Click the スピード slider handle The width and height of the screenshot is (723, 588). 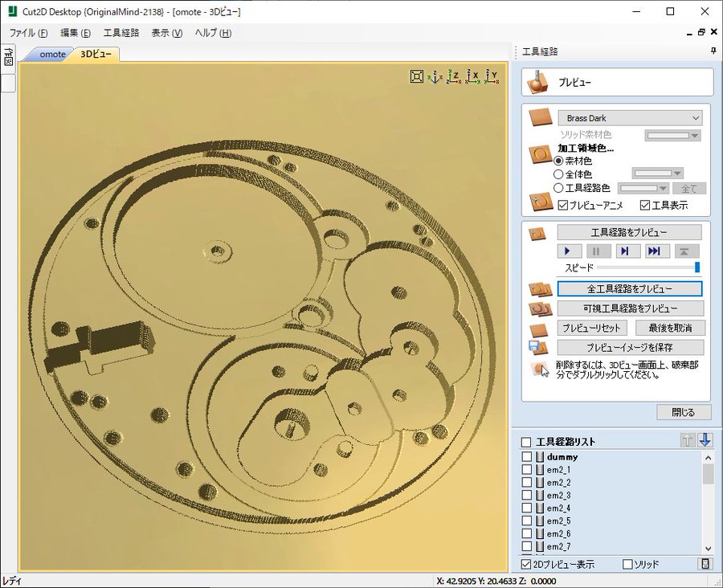697,267
